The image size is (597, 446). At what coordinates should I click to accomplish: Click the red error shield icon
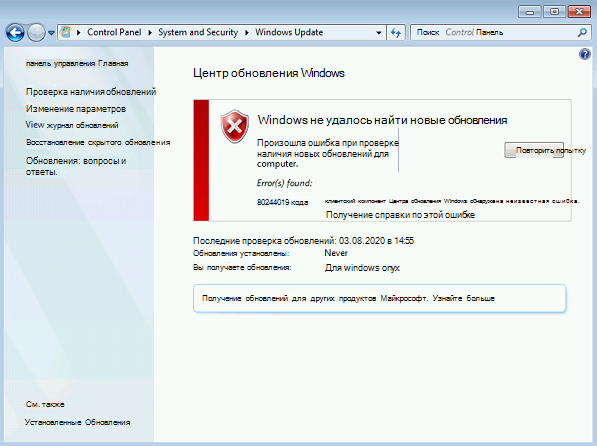coord(235,127)
